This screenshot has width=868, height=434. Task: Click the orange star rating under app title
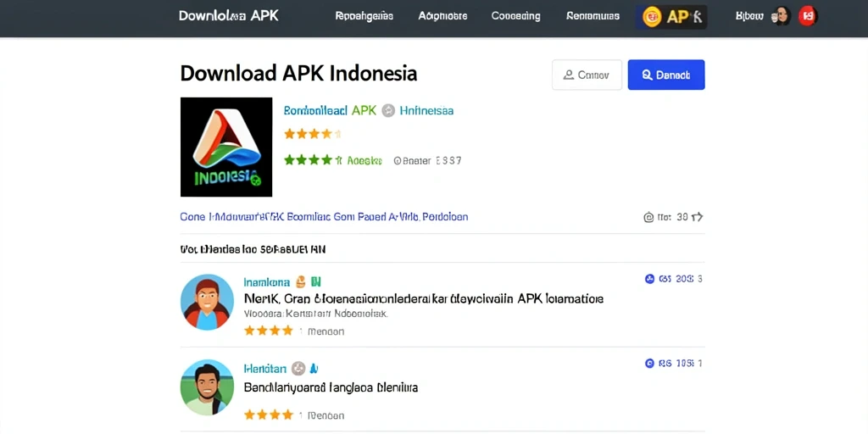coord(312,133)
